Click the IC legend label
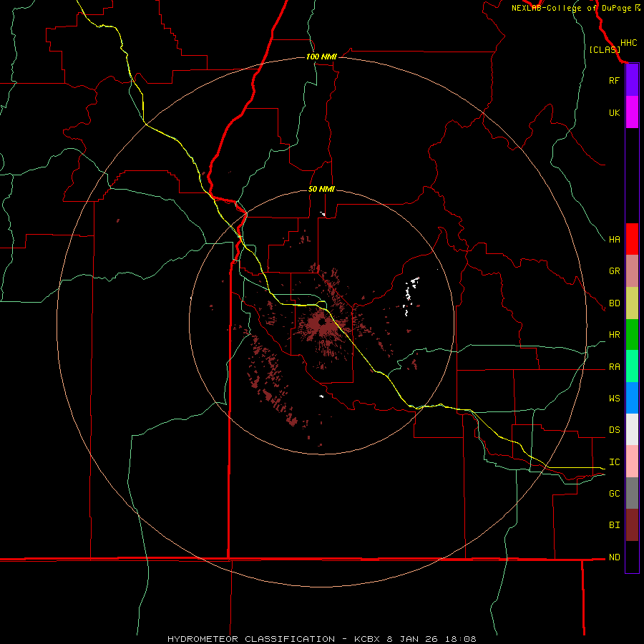 (614, 462)
